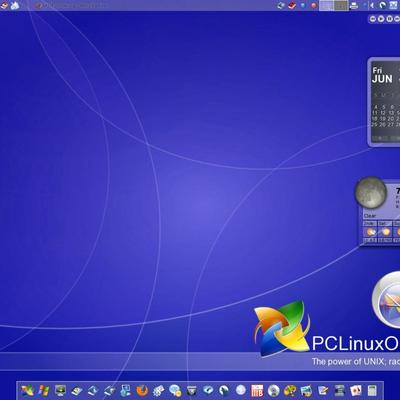The width and height of the screenshot is (400, 400).
Task: Switch to the second virtual desktop in pager
Action: (x=341, y=5)
